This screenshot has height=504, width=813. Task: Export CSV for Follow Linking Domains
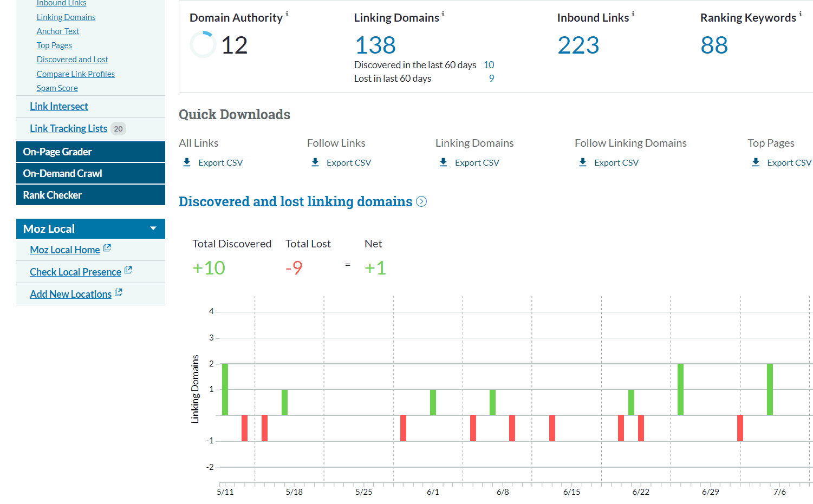pos(616,162)
